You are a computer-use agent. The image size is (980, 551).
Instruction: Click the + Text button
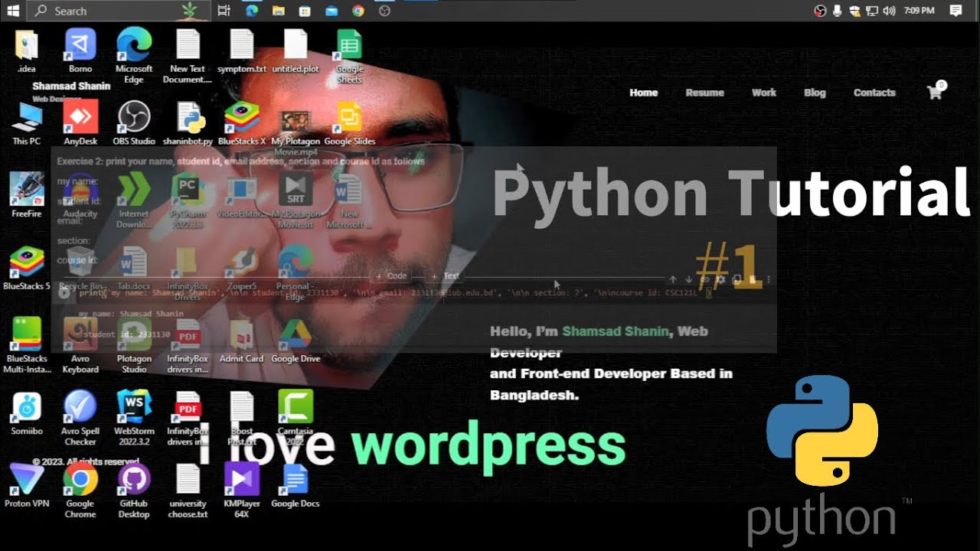(x=445, y=276)
